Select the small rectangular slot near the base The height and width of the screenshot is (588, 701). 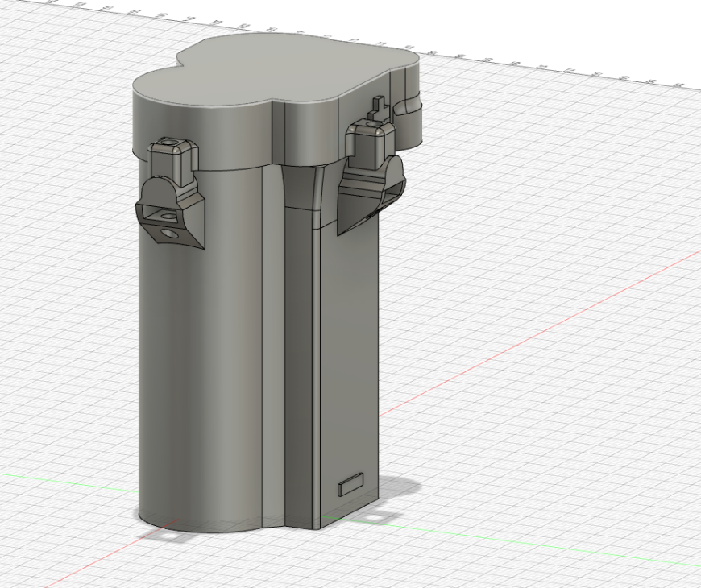(x=351, y=484)
